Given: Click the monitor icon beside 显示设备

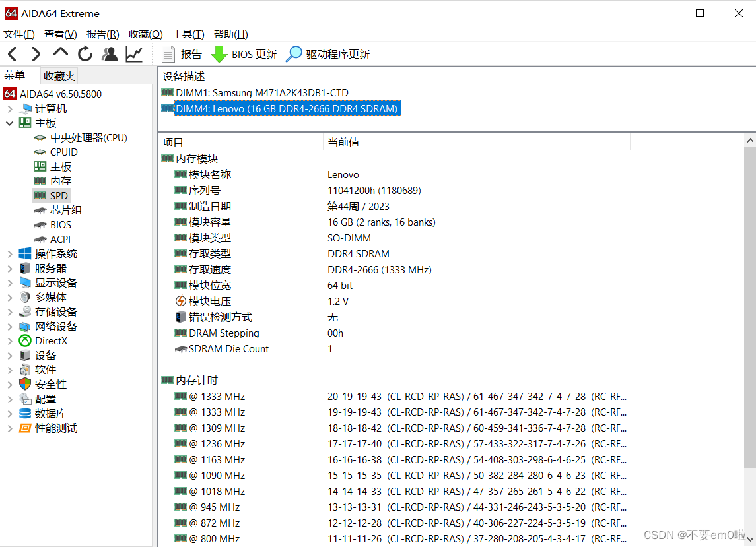Looking at the screenshot, I should click(x=25, y=282).
